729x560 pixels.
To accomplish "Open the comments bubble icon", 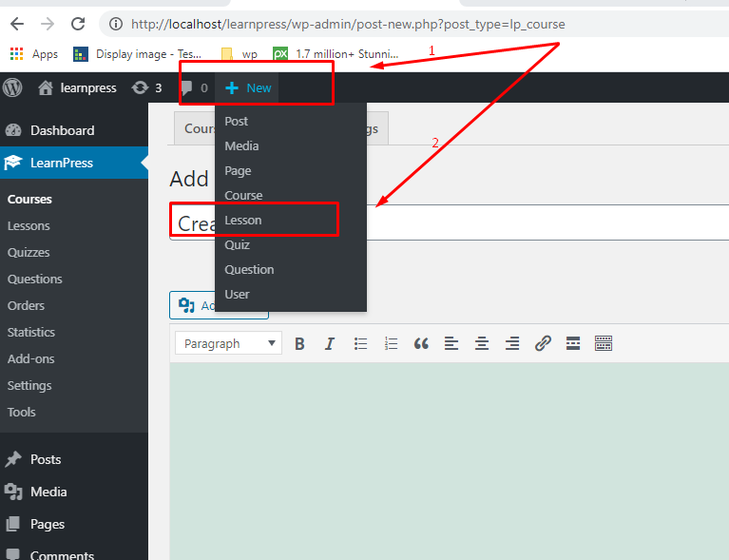I will point(187,87).
